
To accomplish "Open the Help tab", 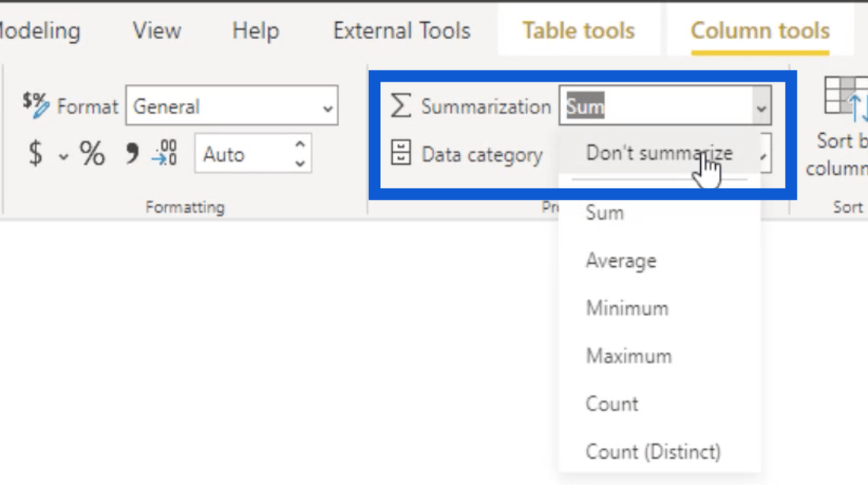I will pos(255,31).
